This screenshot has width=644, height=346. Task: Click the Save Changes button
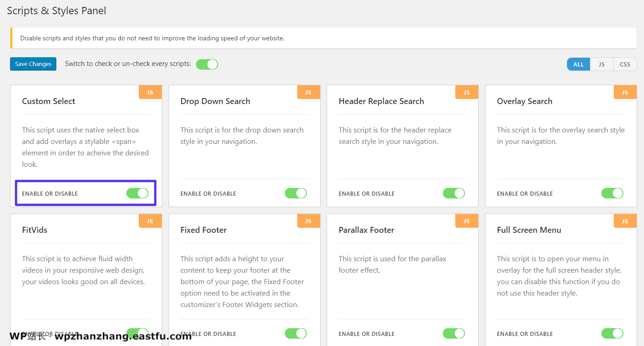pos(33,64)
